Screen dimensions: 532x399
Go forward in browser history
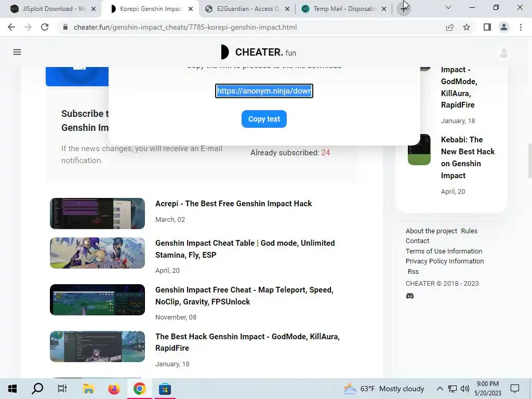(x=28, y=27)
